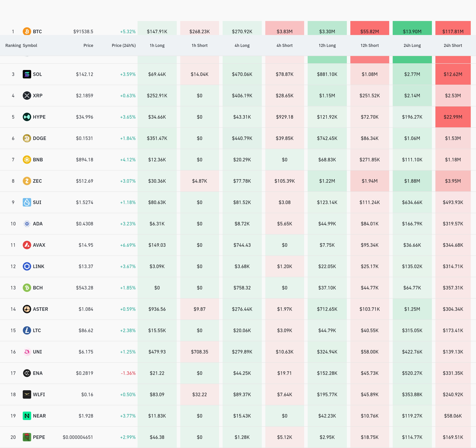Click HYPE 24h Short red cell $22.99M
Image resolution: width=476 pixels, height=448 pixels.
tap(453, 117)
